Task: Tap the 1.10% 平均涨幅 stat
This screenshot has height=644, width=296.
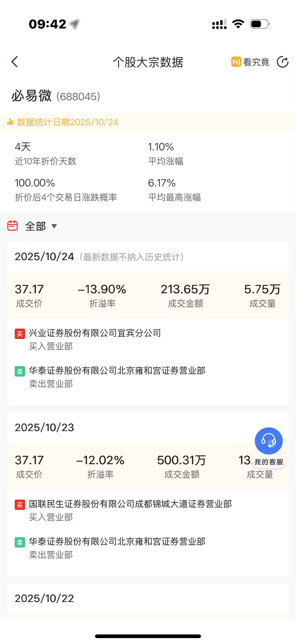Action: click(x=166, y=154)
